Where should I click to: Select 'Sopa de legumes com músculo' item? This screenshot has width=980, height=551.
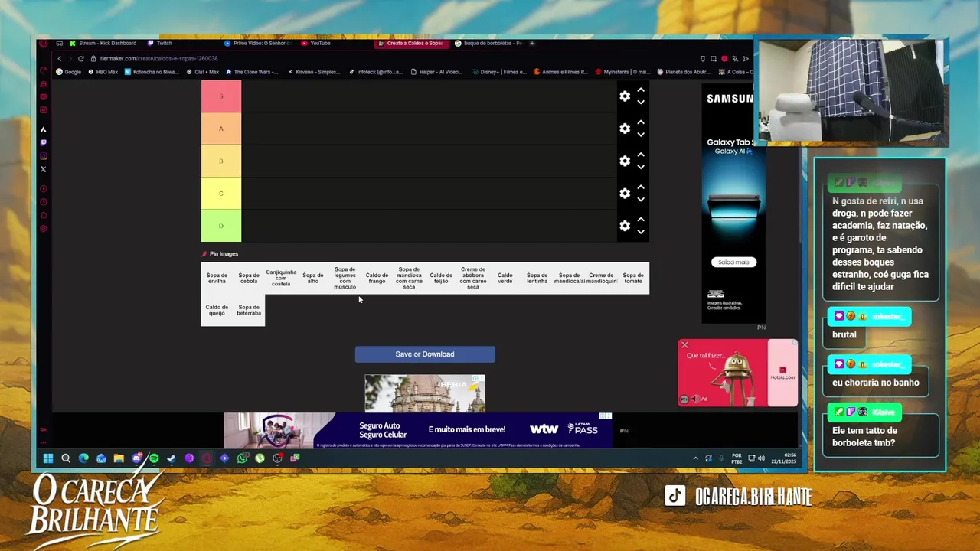[x=345, y=278]
